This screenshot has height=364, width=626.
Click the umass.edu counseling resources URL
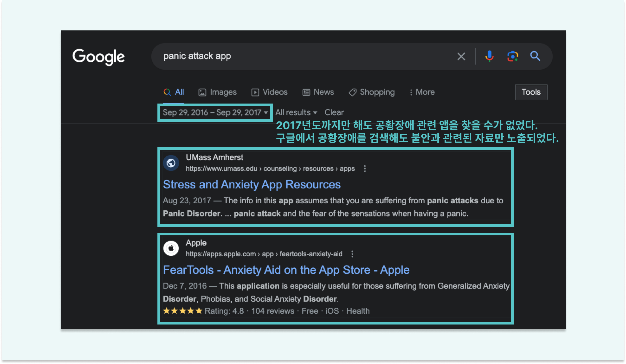(x=270, y=169)
